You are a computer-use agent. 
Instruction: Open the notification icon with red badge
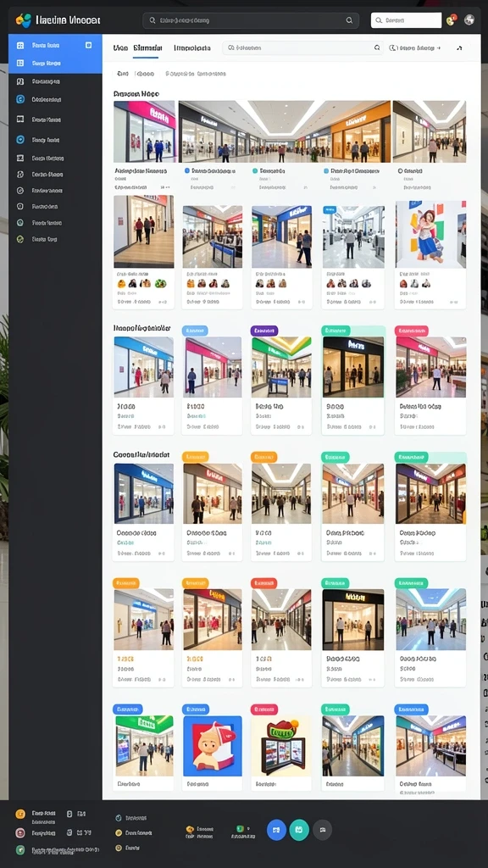[x=452, y=20]
